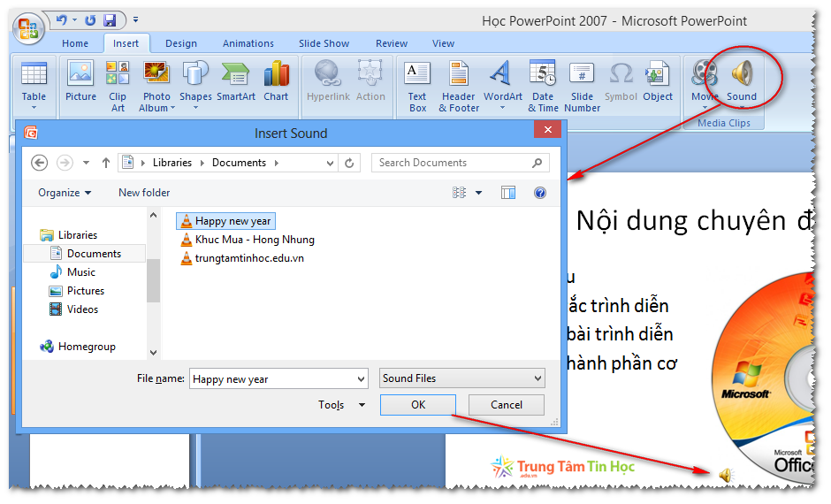Open the Animations ribbon tab
This screenshot has height=504, width=831.
pyautogui.click(x=248, y=43)
